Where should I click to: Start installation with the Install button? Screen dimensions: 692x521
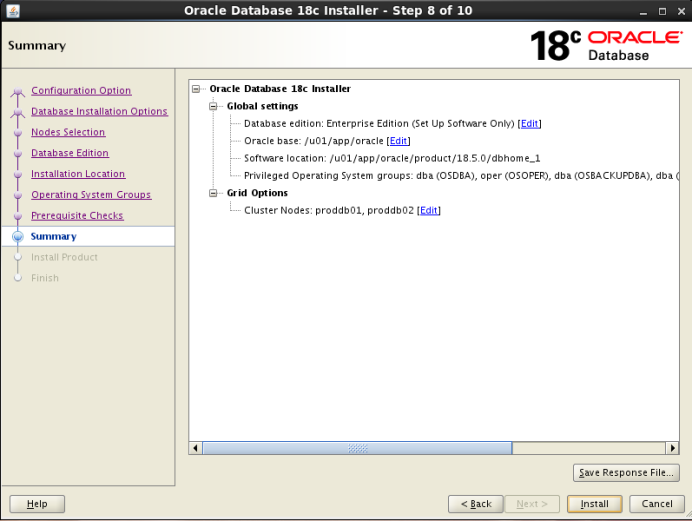(x=594, y=504)
